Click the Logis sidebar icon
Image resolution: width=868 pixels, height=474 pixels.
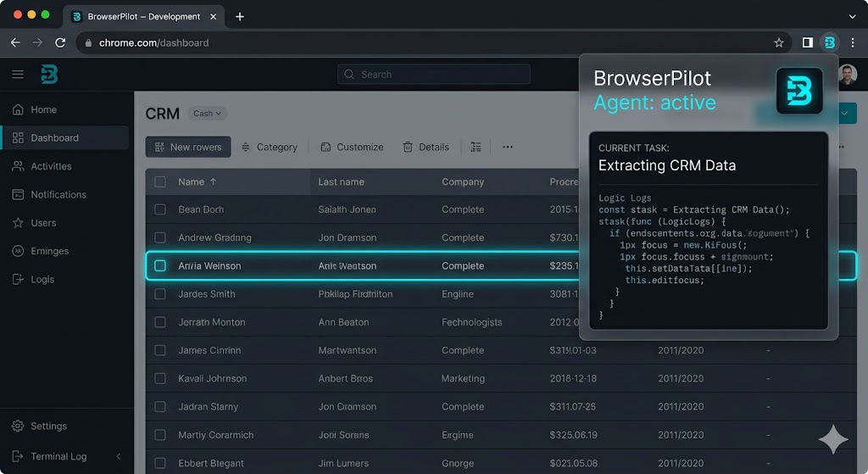tap(18, 279)
